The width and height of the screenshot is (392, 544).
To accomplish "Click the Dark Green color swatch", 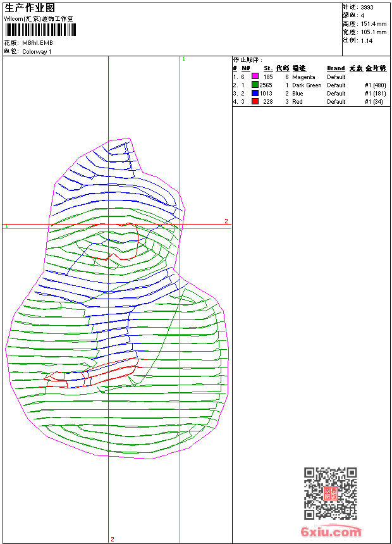I will pos(255,85).
